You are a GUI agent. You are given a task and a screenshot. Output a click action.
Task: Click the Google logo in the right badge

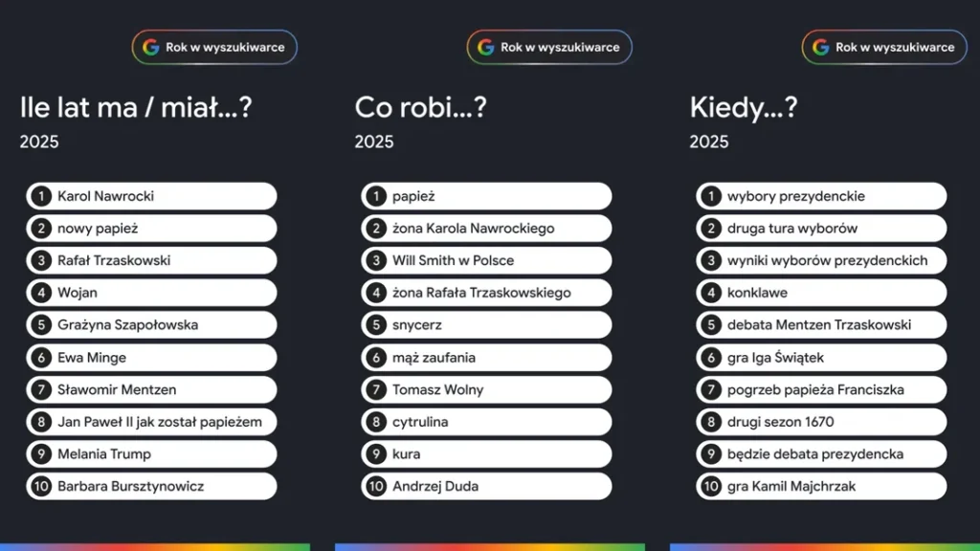(x=821, y=47)
